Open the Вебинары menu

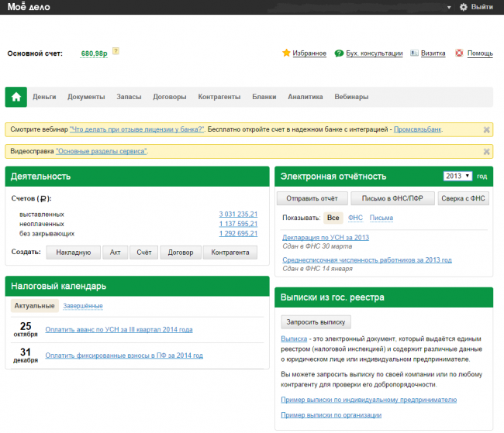(x=351, y=97)
